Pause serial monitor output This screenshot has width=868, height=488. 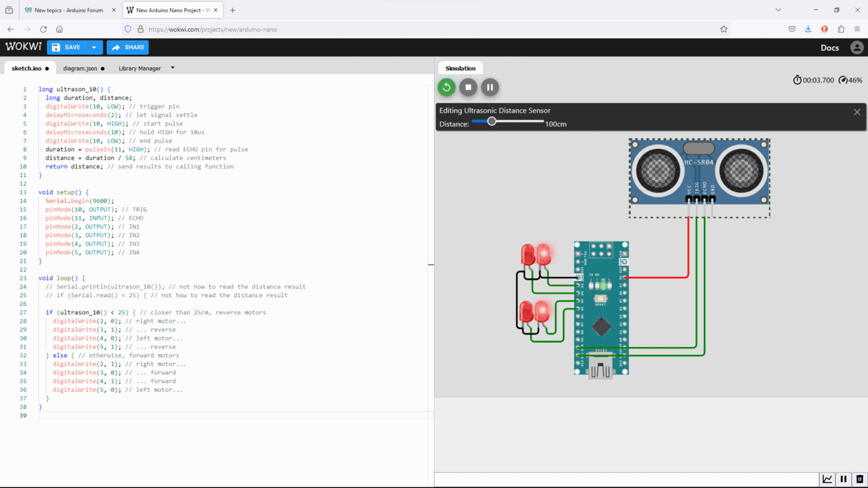[843, 479]
